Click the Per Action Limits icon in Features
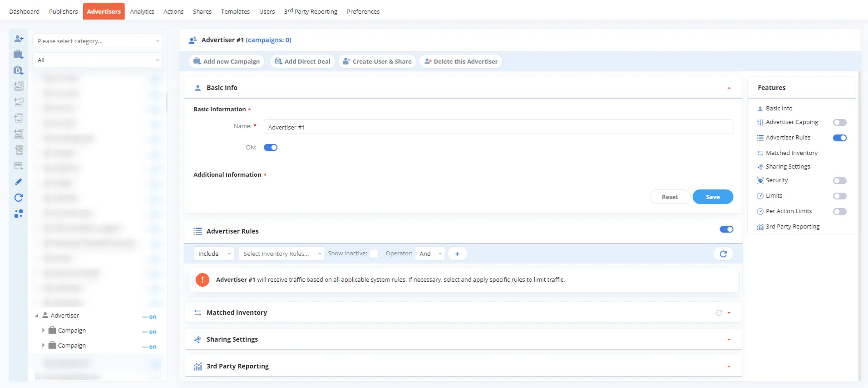 pyautogui.click(x=760, y=211)
